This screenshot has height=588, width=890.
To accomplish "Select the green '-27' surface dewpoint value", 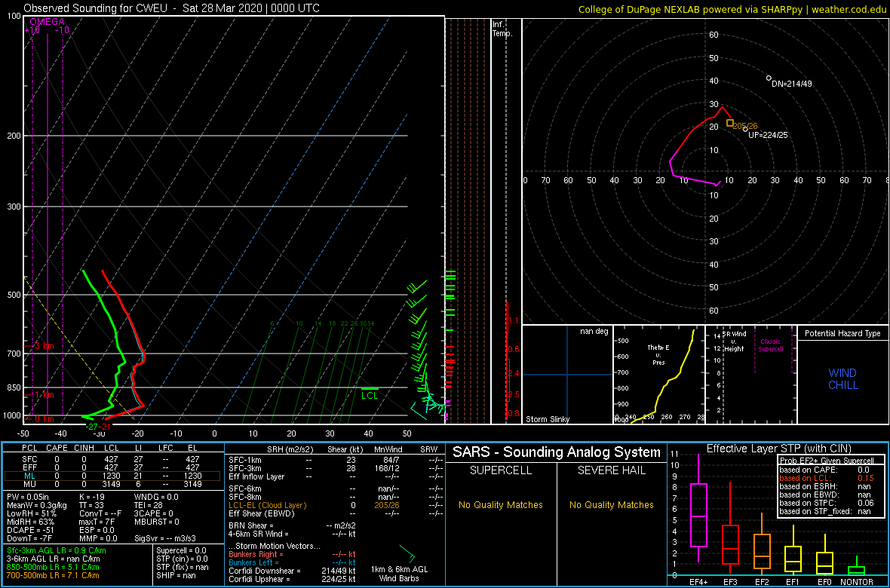I will tap(91, 426).
